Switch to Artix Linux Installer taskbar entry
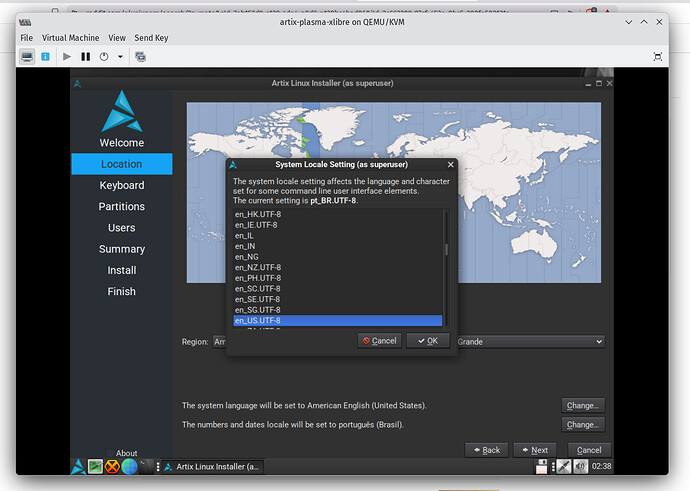 pos(213,467)
